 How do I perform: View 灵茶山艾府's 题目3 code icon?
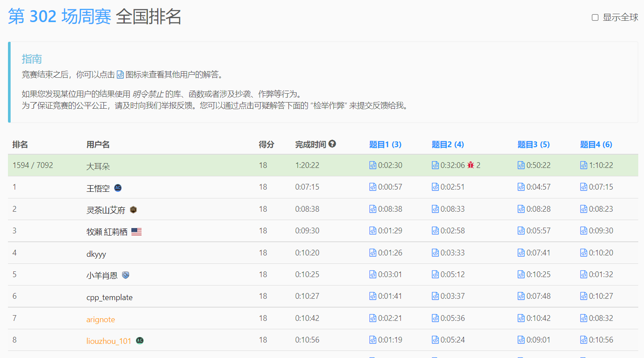pyautogui.click(x=521, y=209)
